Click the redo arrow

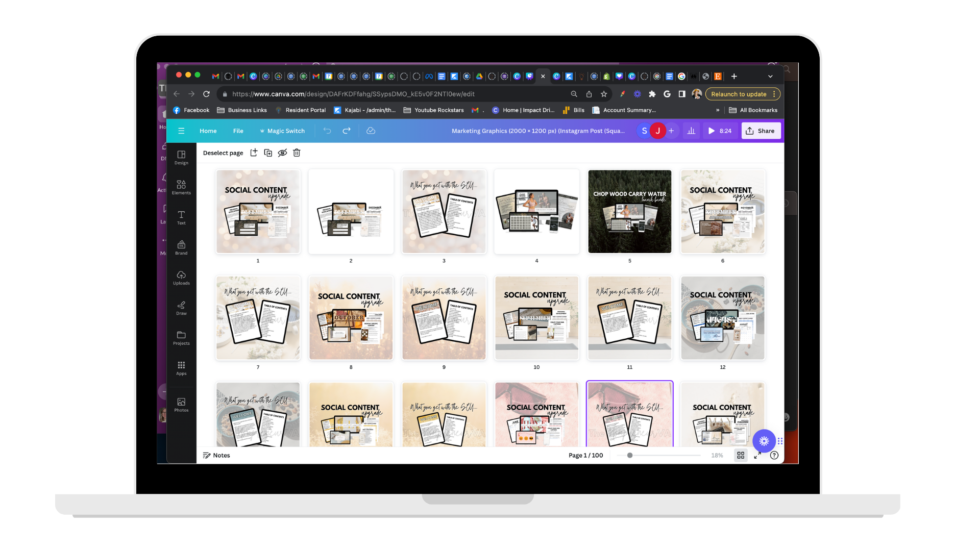(347, 131)
